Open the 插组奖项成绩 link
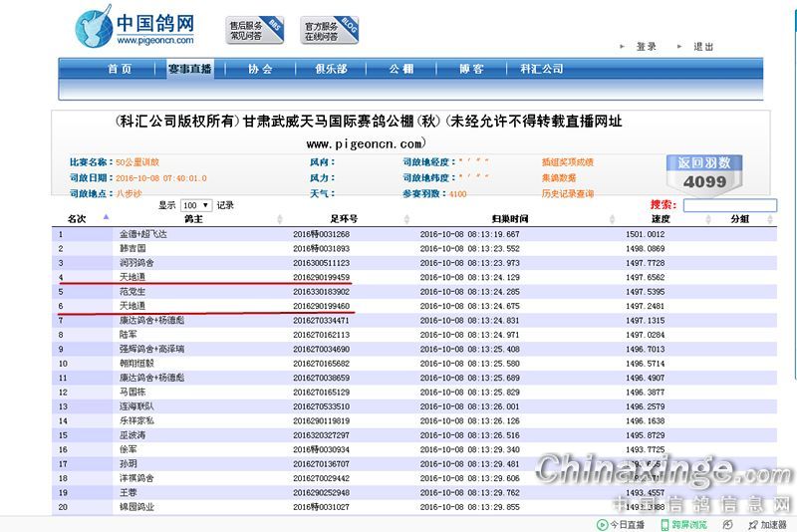797x532 pixels. pyautogui.click(x=567, y=161)
